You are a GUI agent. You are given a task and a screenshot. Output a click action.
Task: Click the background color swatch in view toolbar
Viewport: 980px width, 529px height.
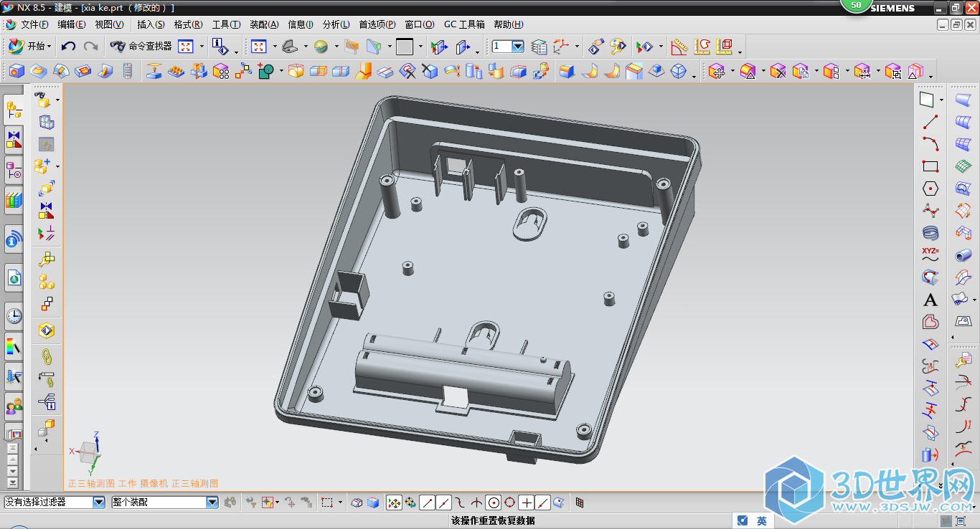click(x=405, y=47)
